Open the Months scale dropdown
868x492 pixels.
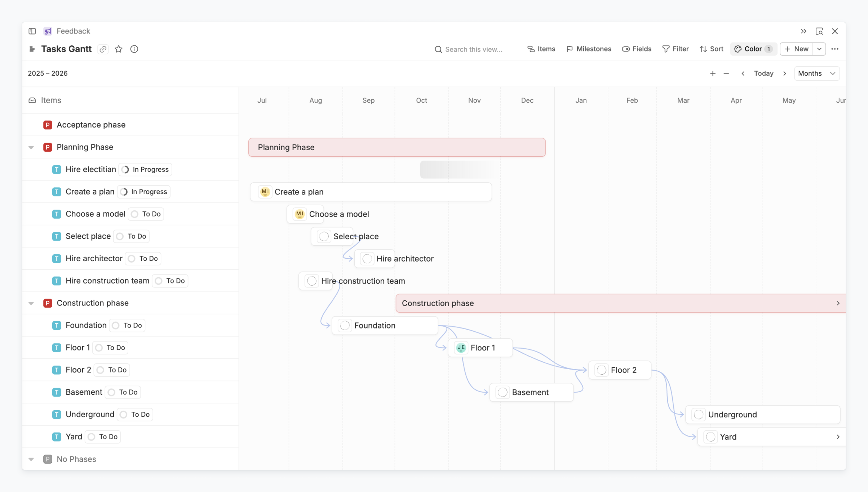[x=817, y=73]
